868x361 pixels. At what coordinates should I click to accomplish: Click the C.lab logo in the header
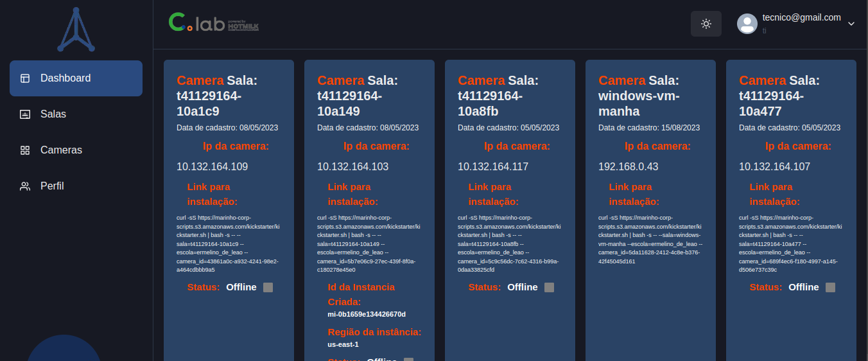click(214, 23)
